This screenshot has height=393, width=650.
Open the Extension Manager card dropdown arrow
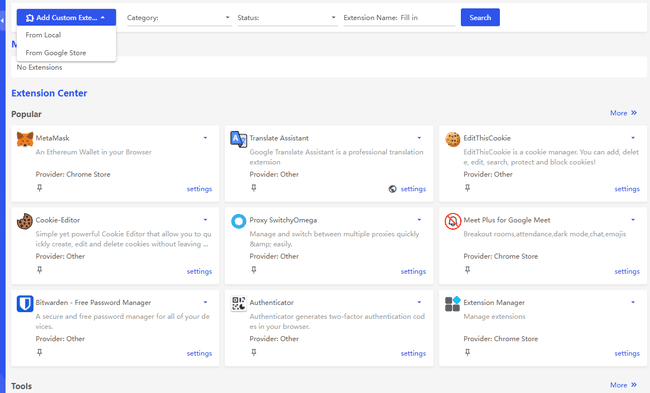pyautogui.click(x=633, y=302)
